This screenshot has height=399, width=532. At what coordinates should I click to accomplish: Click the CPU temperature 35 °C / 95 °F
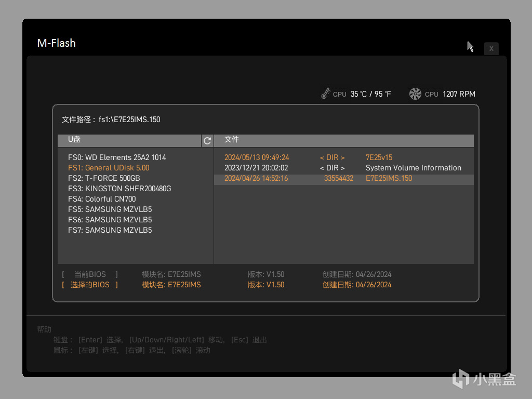tap(370, 94)
